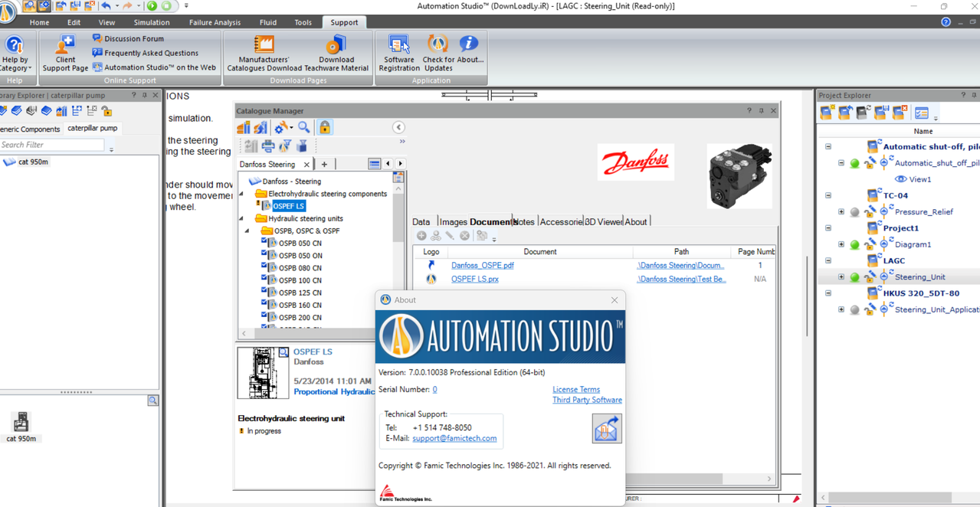Click the save project icon in Project Explorer
Image resolution: width=980 pixels, height=507 pixels.
[x=882, y=113]
